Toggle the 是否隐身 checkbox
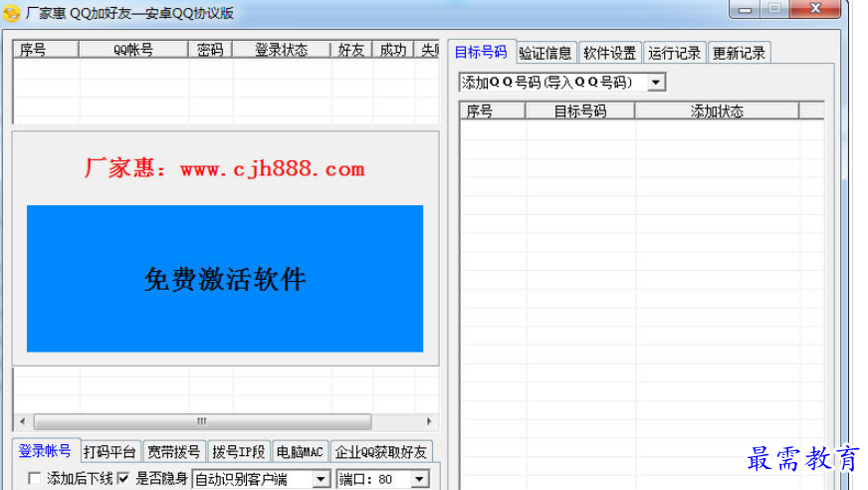This screenshot has width=868, height=490. click(123, 478)
